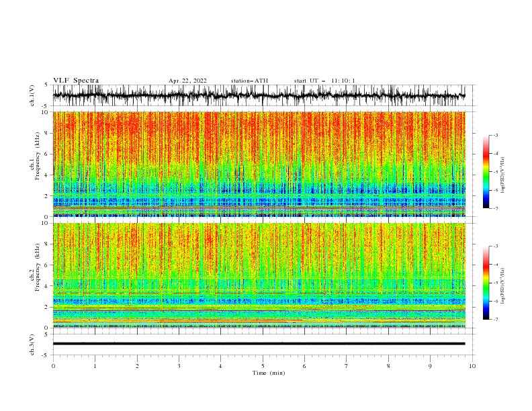532x411 pixels.
Task: Click the "10" tick on the time axis
Action: tap(472, 366)
